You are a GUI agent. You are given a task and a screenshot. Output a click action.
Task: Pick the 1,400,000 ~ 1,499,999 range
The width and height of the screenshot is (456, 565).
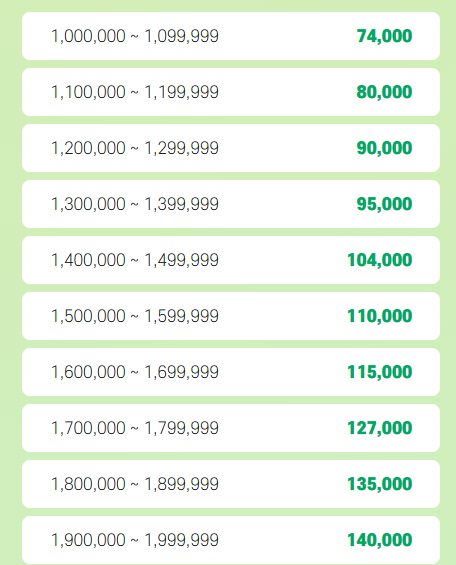pyautogui.click(x=135, y=260)
